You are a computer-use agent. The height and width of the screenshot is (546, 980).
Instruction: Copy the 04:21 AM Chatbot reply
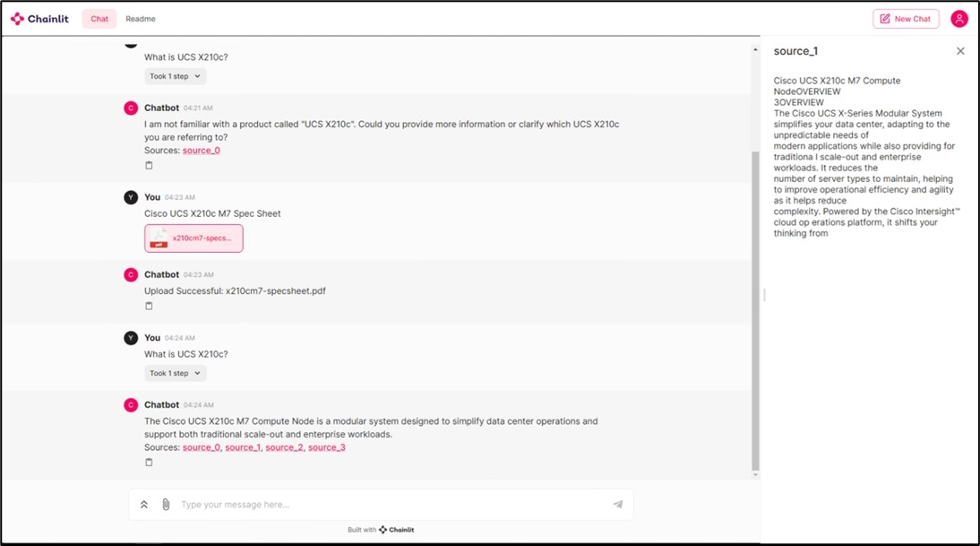(149, 166)
